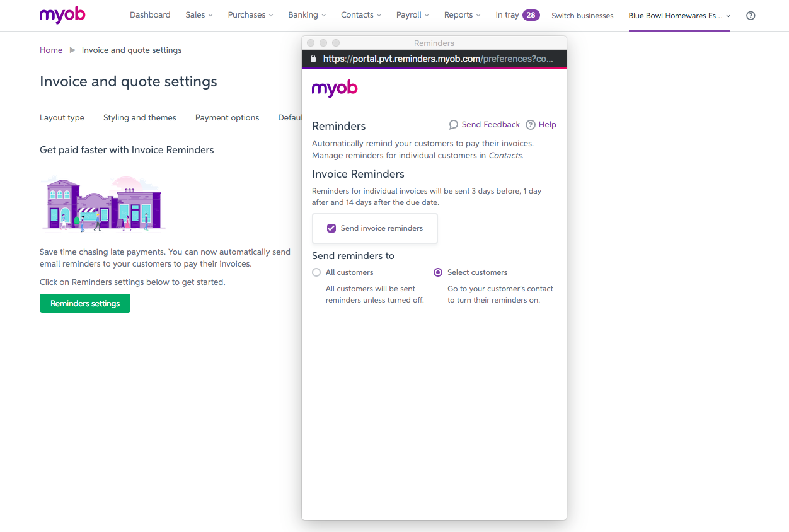This screenshot has width=789, height=532.
Task: Expand the Blue Bowl Homewares business dropdown
Action: pos(679,16)
